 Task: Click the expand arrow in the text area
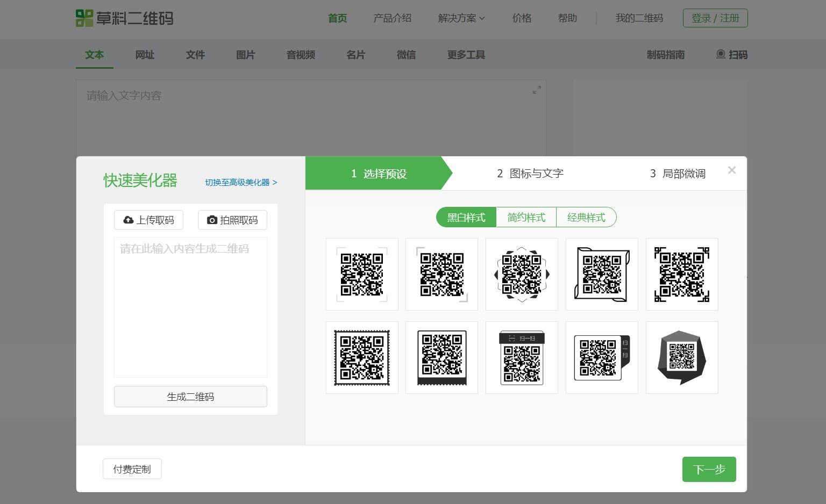click(536, 90)
